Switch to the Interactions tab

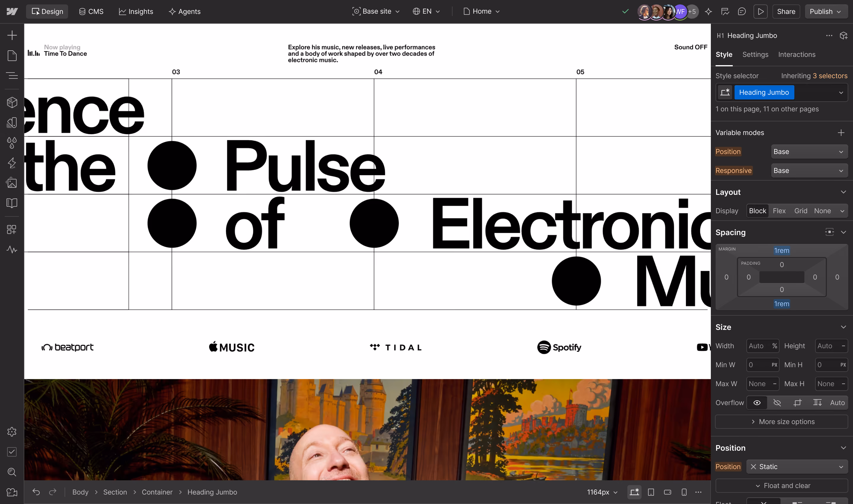pyautogui.click(x=797, y=55)
